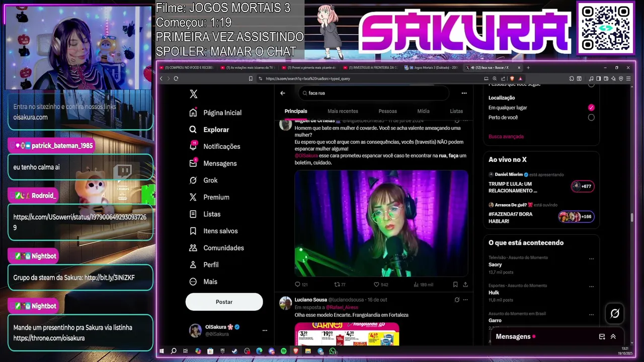Join Daniel Miorim live space +677

point(583,186)
